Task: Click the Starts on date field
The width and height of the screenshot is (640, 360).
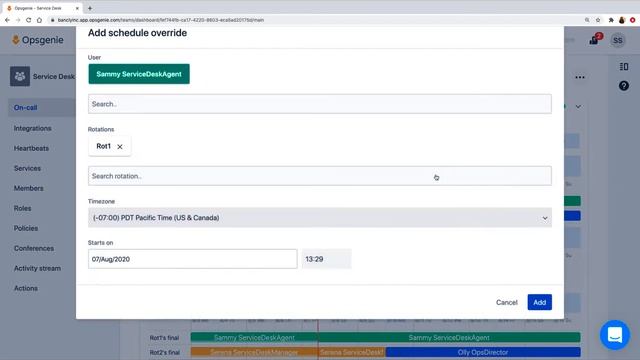Action: tap(192, 259)
